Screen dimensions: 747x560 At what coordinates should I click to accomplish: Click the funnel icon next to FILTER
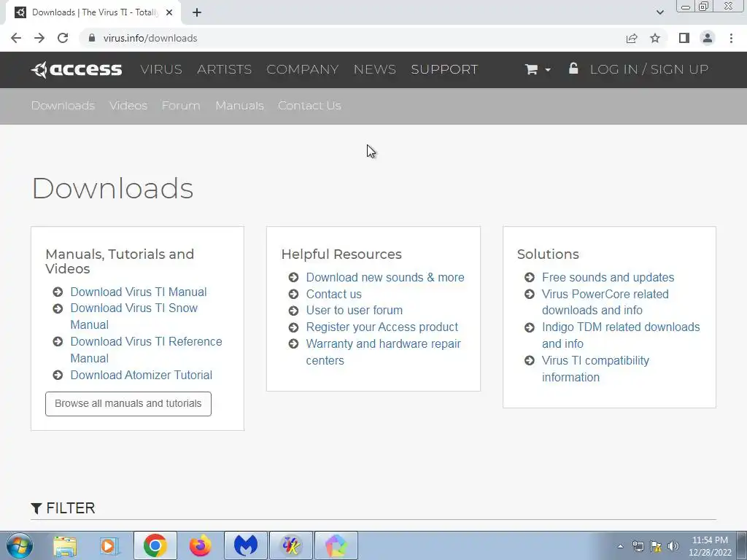(36, 508)
